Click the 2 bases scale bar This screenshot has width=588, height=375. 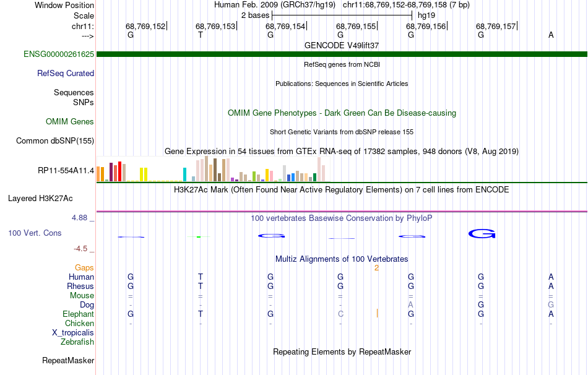pos(342,15)
